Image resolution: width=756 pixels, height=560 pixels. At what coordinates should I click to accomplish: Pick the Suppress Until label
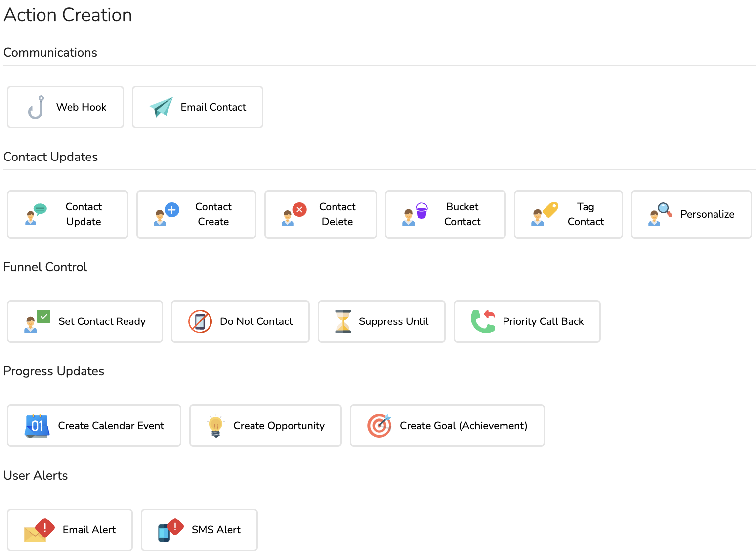coord(393,321)
